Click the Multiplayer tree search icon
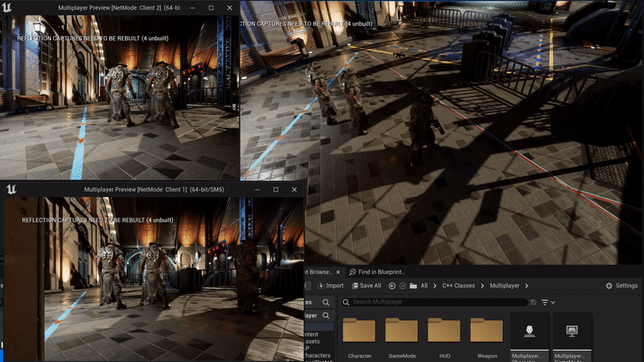 coord(326,315)
